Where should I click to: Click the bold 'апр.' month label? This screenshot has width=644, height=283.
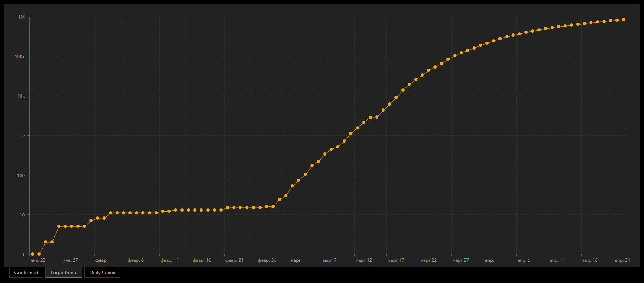click(489, 260)
